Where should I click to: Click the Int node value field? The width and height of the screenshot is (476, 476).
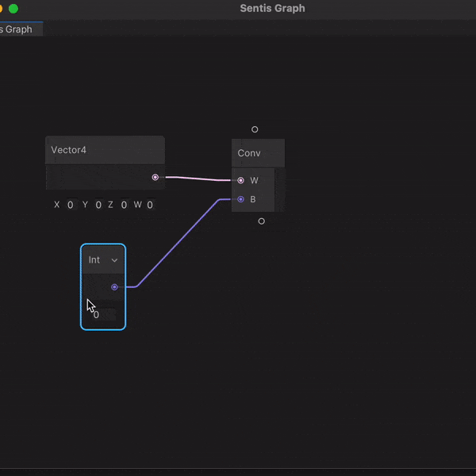point(103,315)
